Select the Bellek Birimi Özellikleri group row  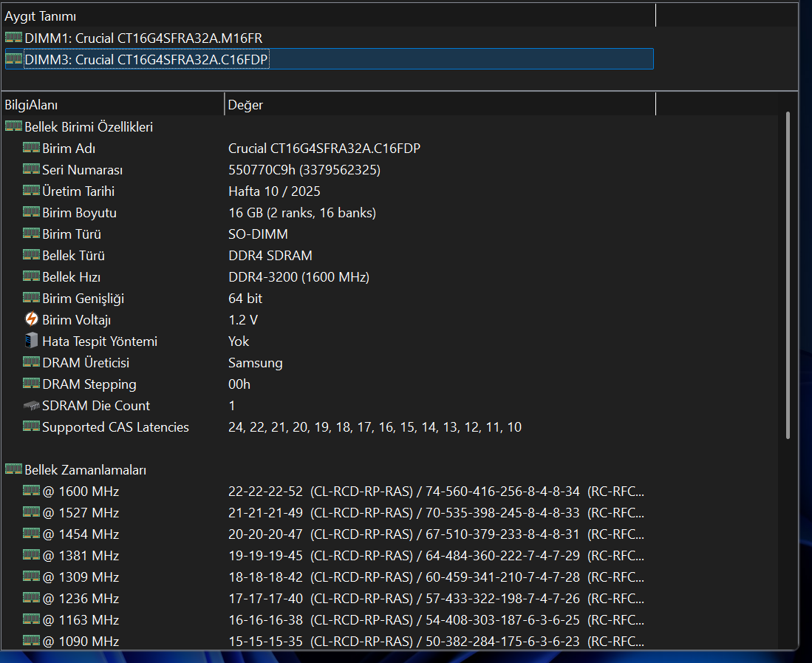click(330, 127)
